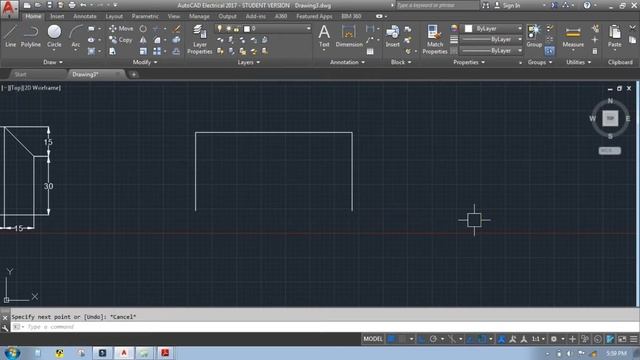Click the layer color swatch in layer box
The height and width of the screenshot is (360, 640).
(x=247, y=29)
